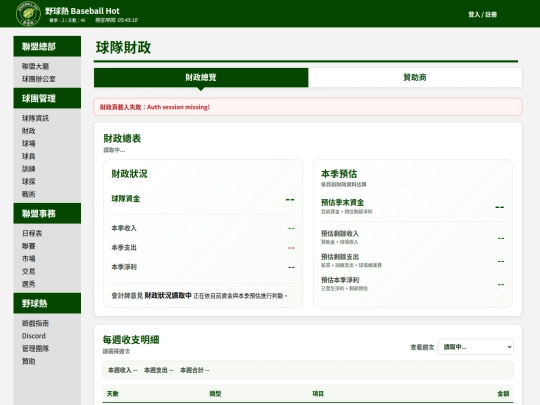
Task: Open the 登入 / 註冊 login link
Action: (x=482, y=14)
